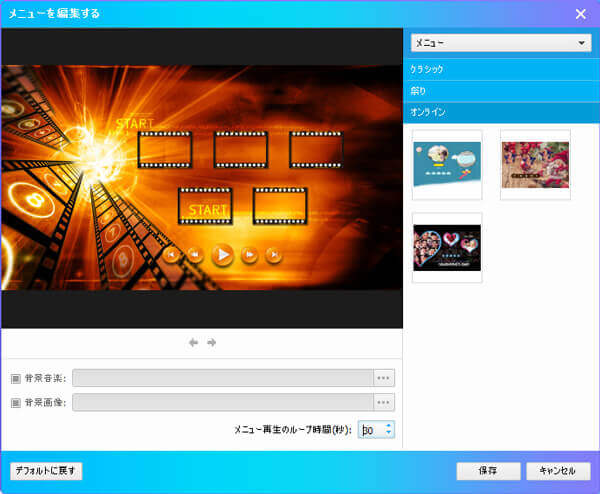Click the デフォルトに戻す button
This screenshot has height=494, width=600.
tap(45, 470)
